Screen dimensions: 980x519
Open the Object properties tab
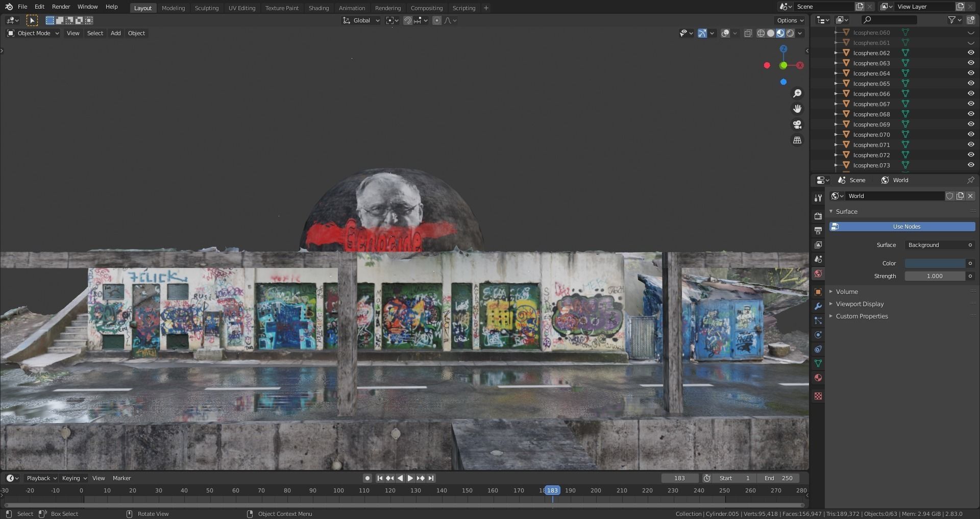pyautogui.click(x=818, y=292)
